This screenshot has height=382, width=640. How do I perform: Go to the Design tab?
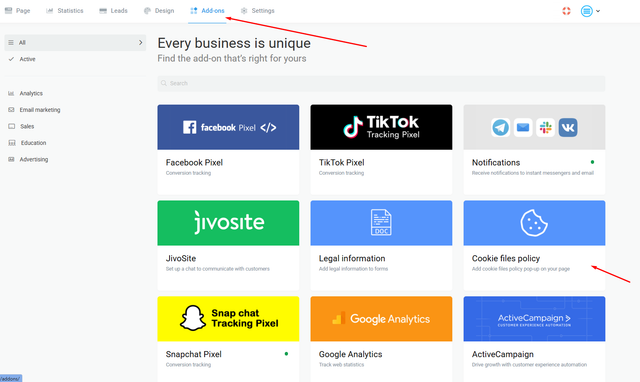[159, 11]
